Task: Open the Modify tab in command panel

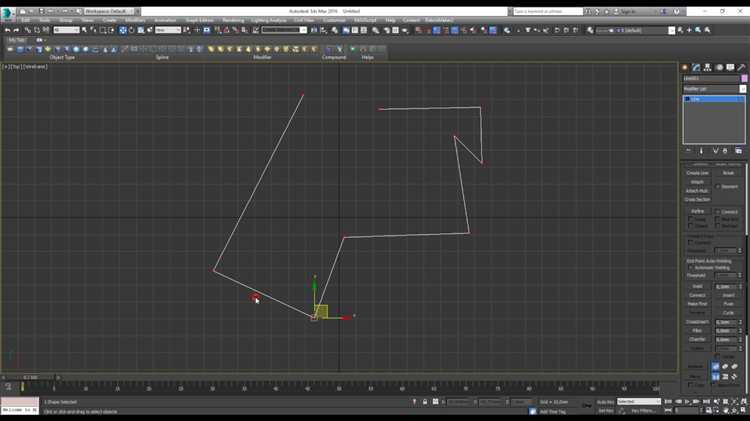Action: pyautogui.click(x=697, y=67)
